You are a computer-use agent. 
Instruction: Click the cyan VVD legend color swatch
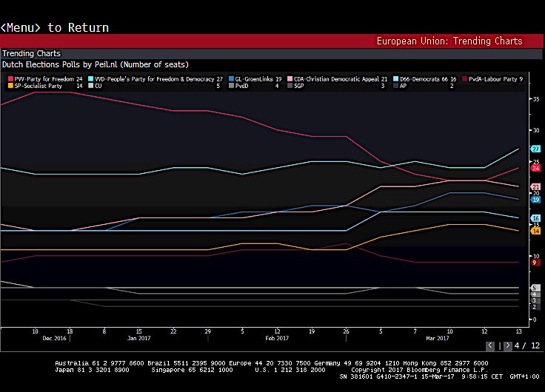click(x=91, y=79)
